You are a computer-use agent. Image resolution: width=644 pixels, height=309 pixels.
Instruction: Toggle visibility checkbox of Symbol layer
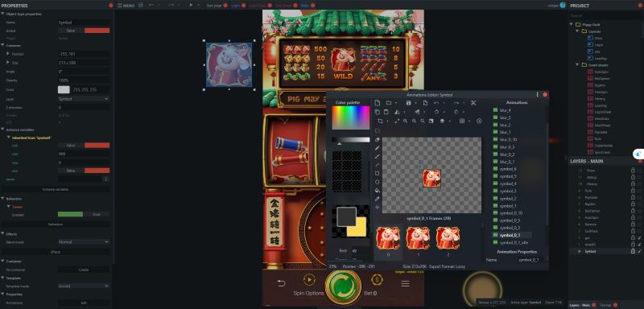[639, 251]
